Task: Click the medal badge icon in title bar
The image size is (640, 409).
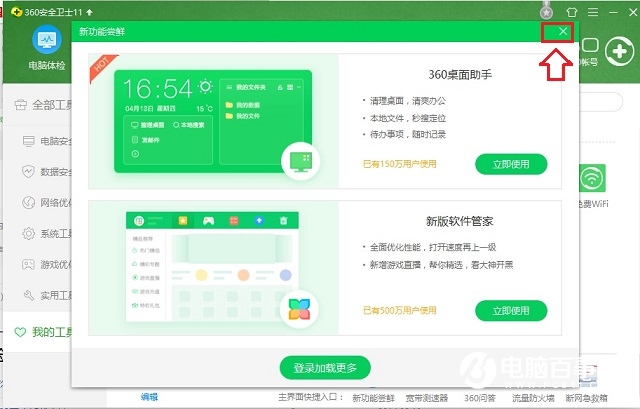Action: pos(546,11)
